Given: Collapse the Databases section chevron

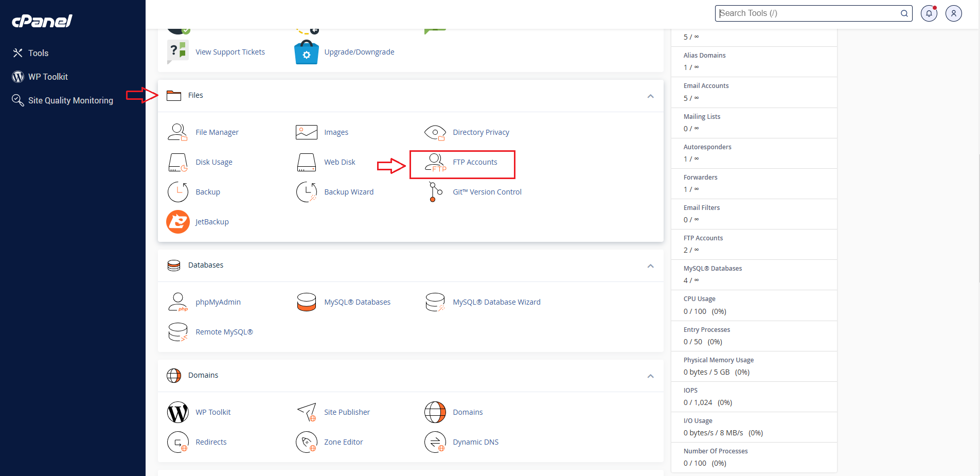Looking at the screenshot, I should coord(650,266).
